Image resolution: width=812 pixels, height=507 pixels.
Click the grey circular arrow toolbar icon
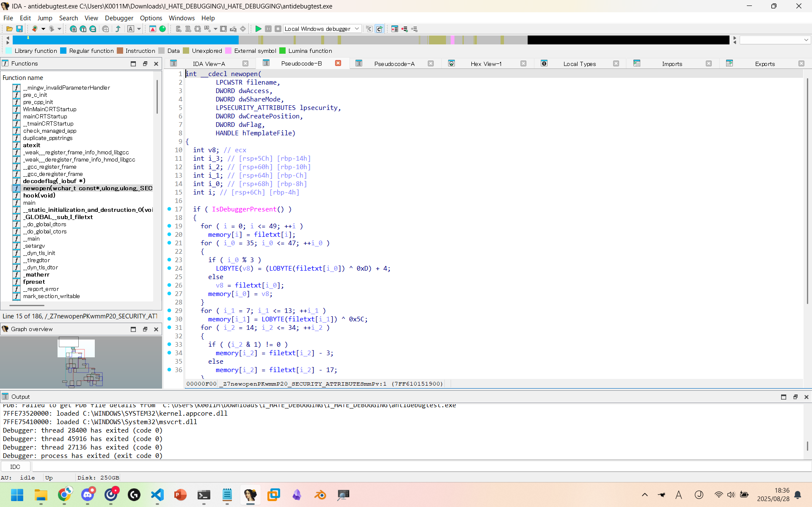point(105,29)
